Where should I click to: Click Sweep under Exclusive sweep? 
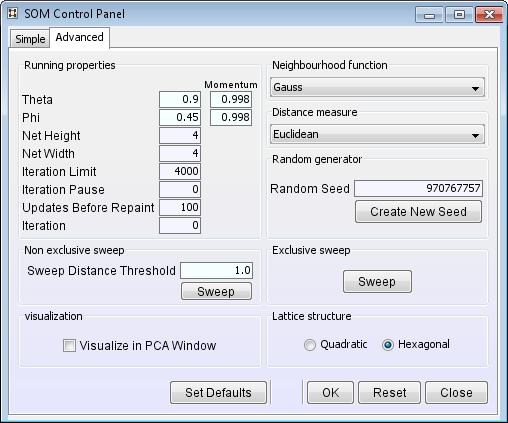point(377,282)
